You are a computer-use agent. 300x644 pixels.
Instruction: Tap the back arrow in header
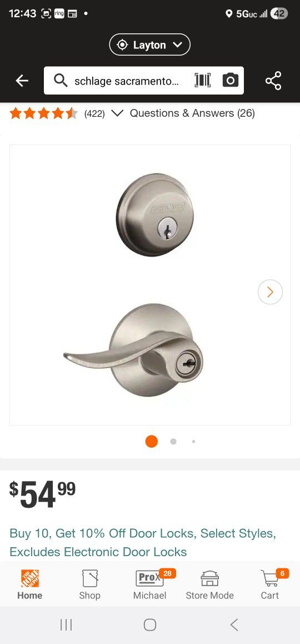pos(22,81)
